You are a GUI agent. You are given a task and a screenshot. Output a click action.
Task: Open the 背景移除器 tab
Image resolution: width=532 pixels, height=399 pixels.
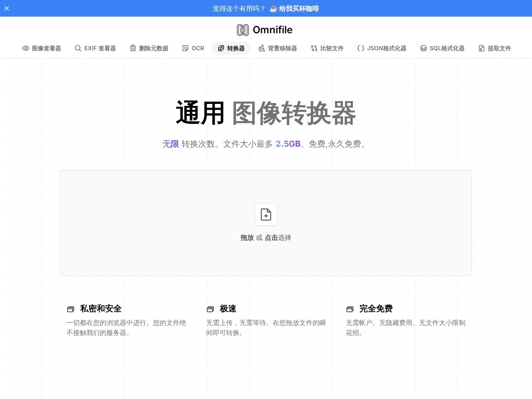coord(278,48)
